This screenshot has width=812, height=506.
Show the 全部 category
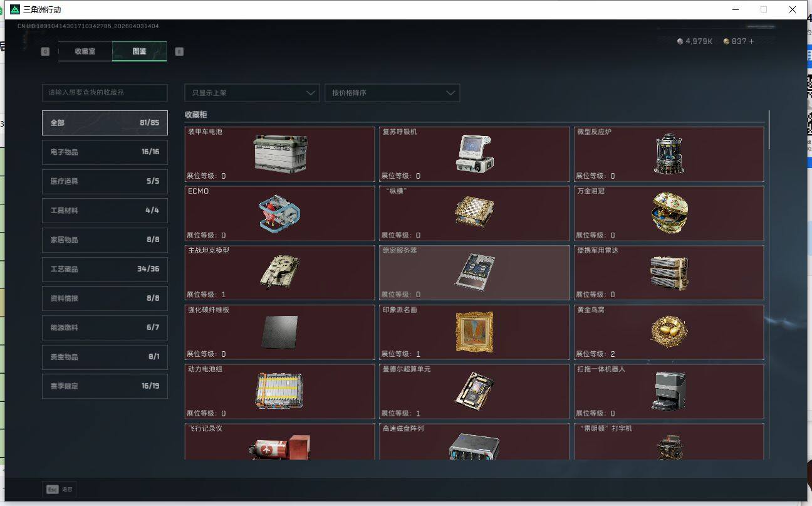point(105,123)
